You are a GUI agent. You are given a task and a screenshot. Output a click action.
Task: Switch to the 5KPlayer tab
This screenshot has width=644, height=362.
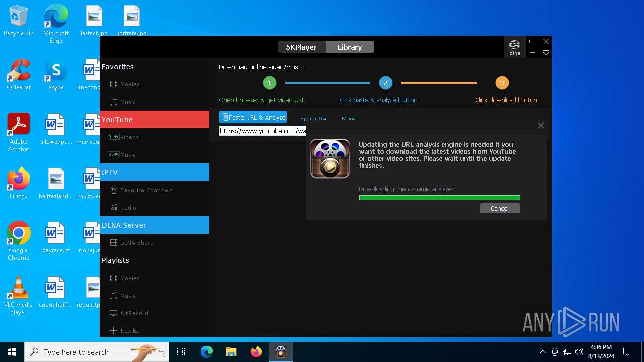(x=301, y=47)
